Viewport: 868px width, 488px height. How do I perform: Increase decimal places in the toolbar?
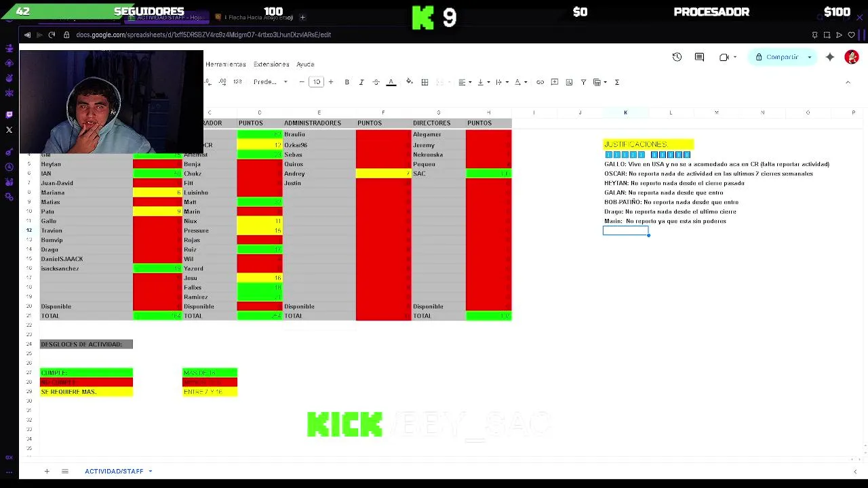222,82
